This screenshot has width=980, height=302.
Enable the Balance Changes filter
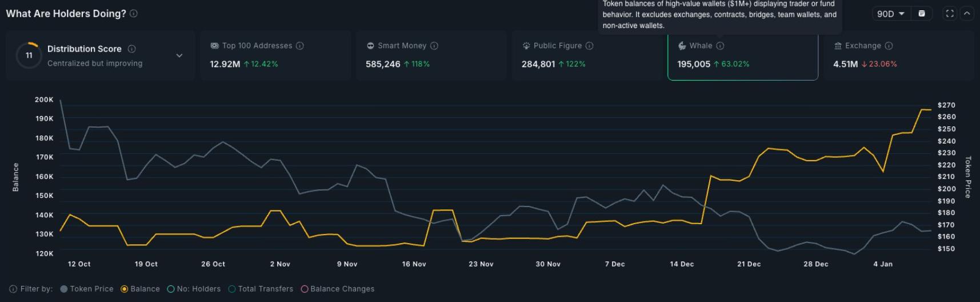pos(338,289)
